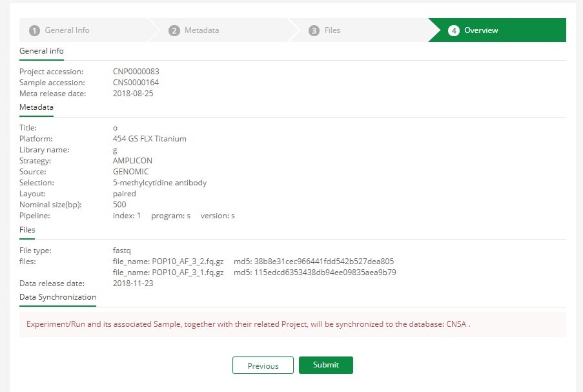583x392 pixels.
Task: Click file name POP10_AF_3_2.fq.gz
Action: click(x=188, y=262)
